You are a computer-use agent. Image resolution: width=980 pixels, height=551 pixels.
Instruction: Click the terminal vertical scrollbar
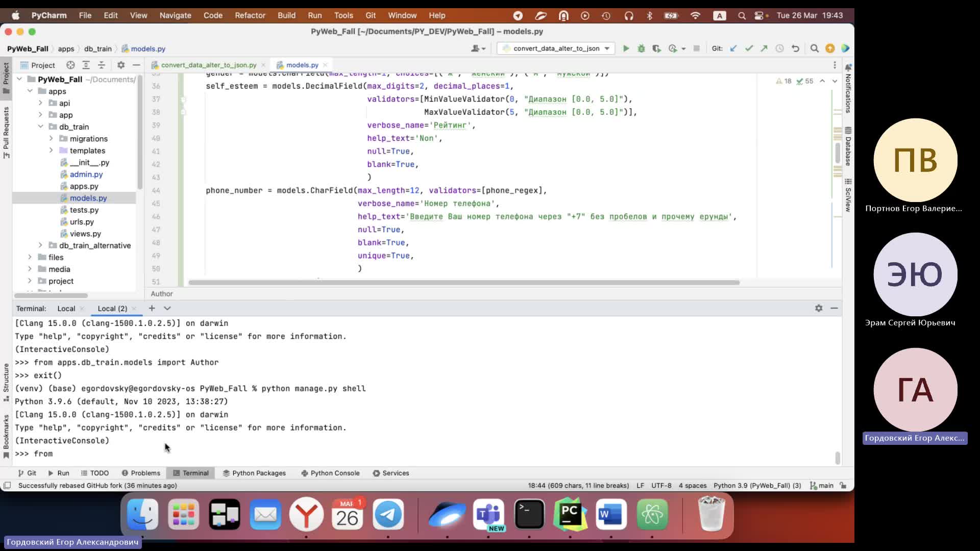838,458
